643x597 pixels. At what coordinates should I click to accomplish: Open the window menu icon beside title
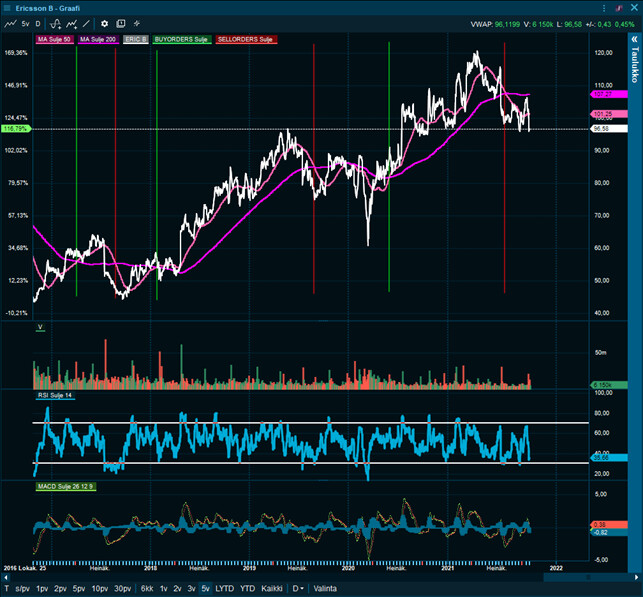pyautogui.click(x=7, y=8)
